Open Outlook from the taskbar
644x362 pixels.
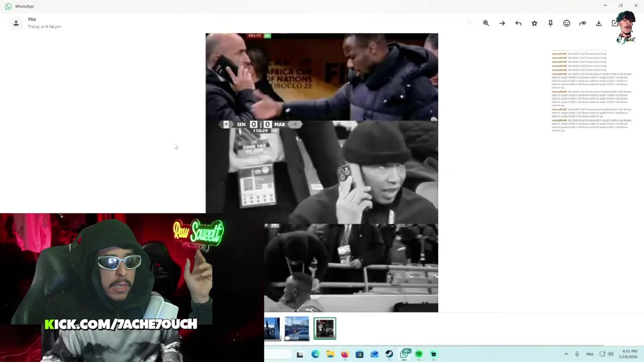tap(374, 354)
